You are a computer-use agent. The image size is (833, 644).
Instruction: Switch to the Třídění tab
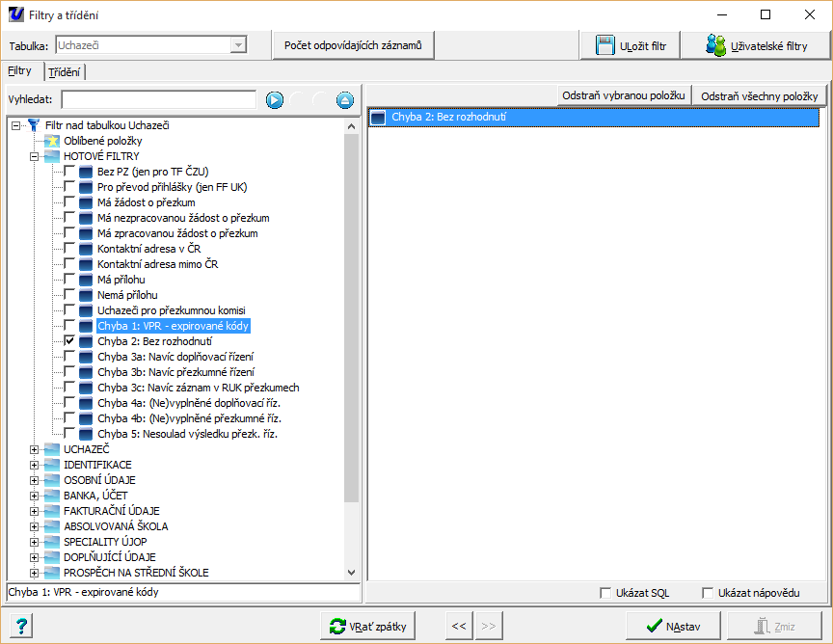click(65, 72)
